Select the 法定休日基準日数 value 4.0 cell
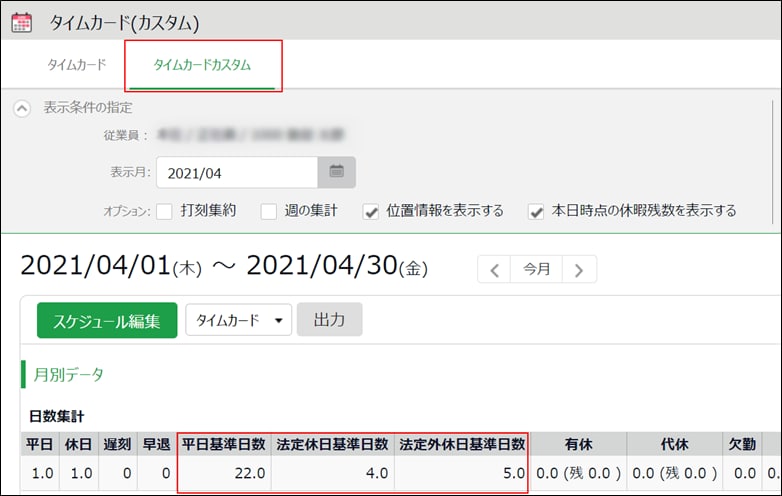 333,473
